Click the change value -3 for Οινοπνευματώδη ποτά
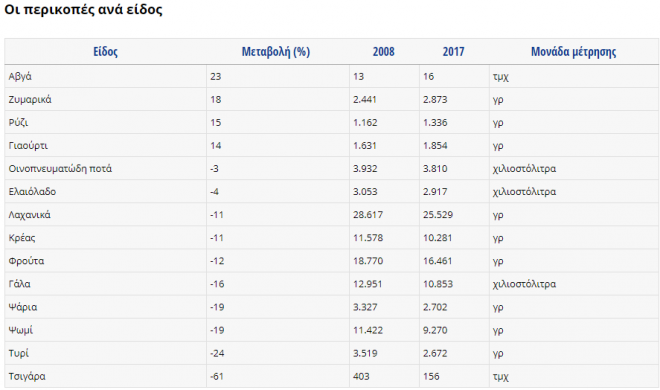The image size is (660, 390). 214,169
